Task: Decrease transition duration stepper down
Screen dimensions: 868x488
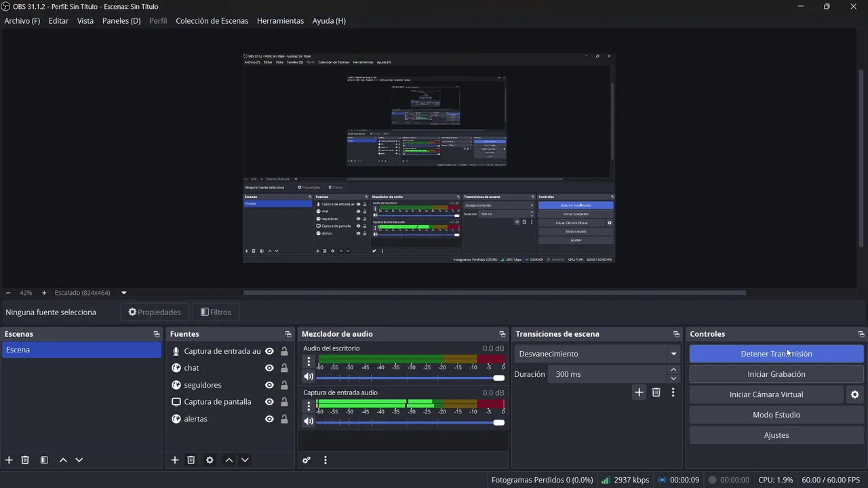Action: pos(673,378)
